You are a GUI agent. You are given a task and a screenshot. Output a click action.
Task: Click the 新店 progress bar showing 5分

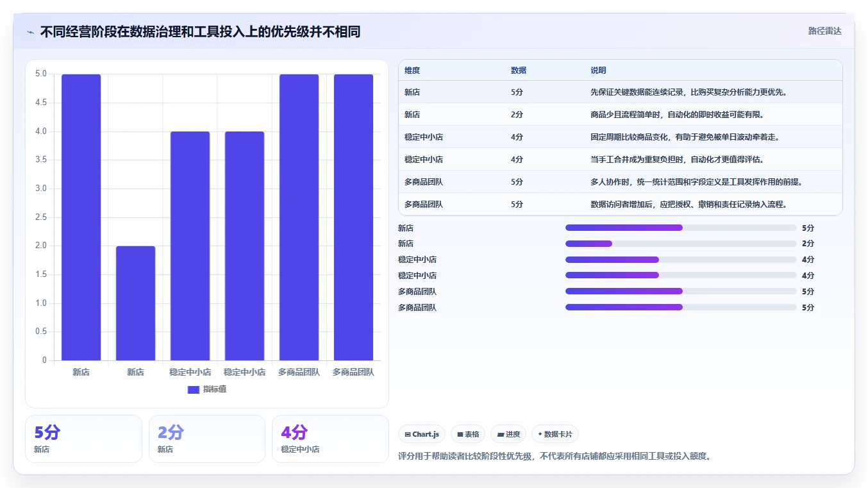(681, 228)
